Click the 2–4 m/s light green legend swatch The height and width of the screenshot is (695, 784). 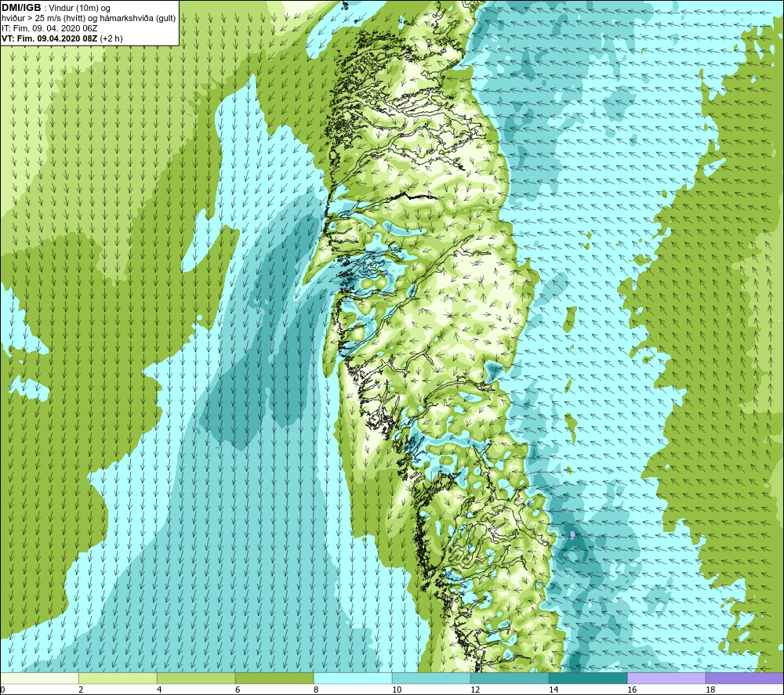click(118, 678)
